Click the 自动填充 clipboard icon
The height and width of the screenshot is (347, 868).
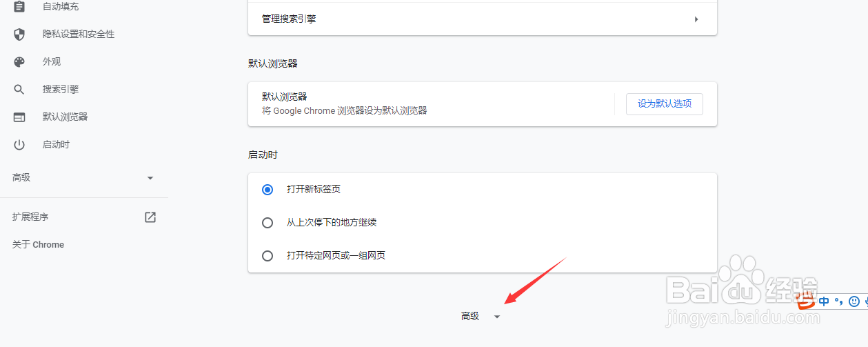(19, 7)
